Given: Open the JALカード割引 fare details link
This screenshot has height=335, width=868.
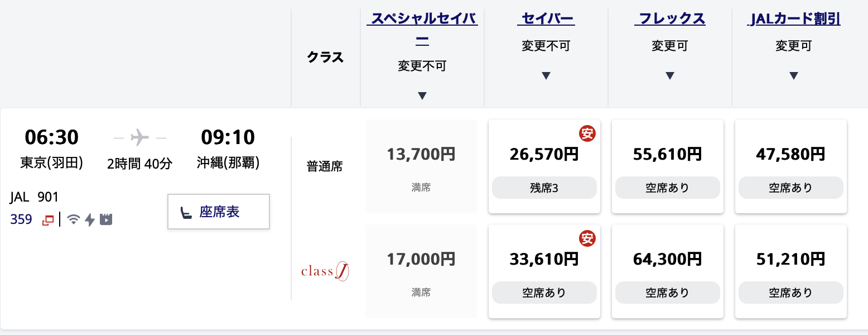Looking at the screenshot, I should (x=793, y=18).
